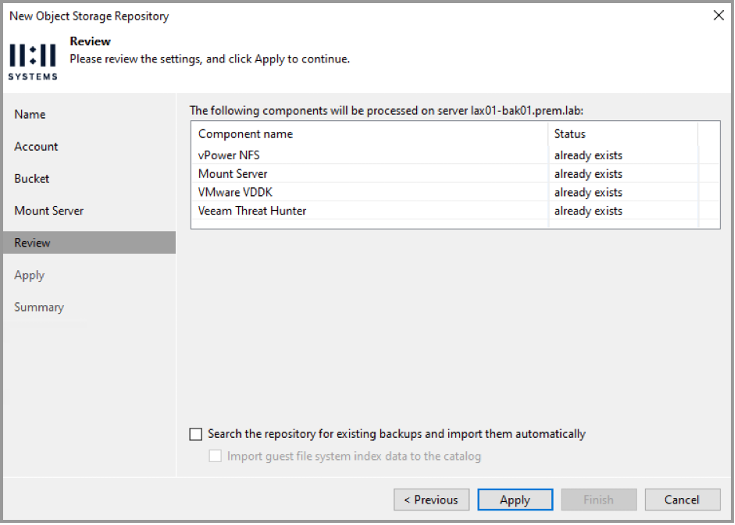Select the Veeam Threat Hunter row

pyautogui.click(x=455, y=211)
